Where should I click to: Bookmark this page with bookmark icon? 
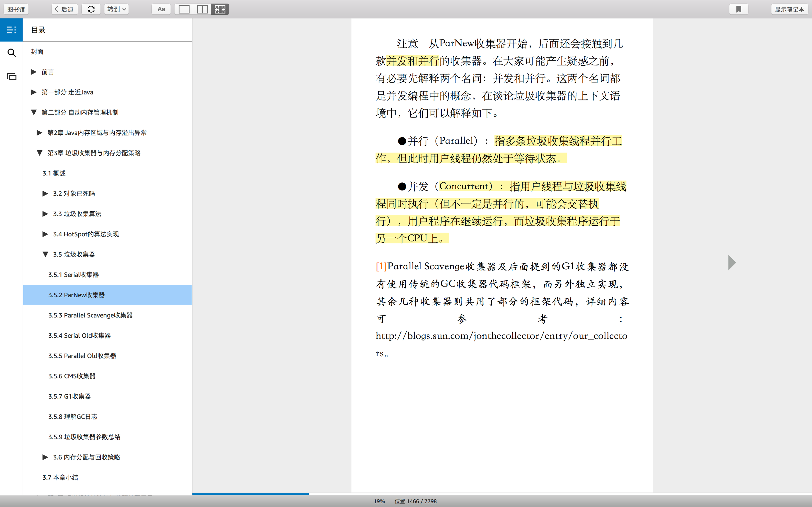(x=738, y=9)
